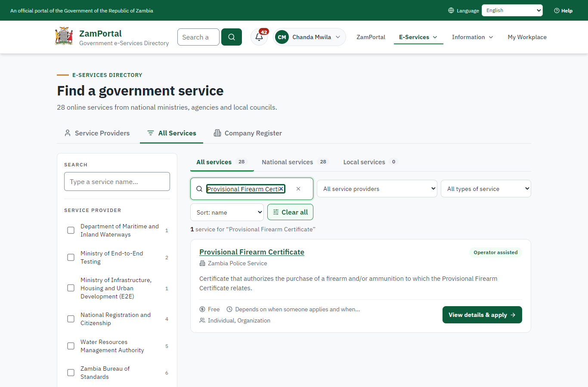588x387 pixels.
Task: Click the globe Language icon
Action: [x=451, y=10]
